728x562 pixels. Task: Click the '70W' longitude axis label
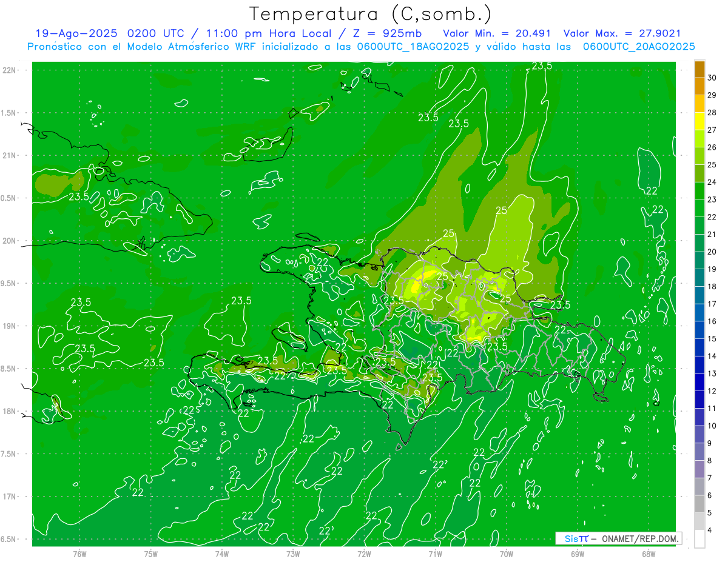point(507,554)
